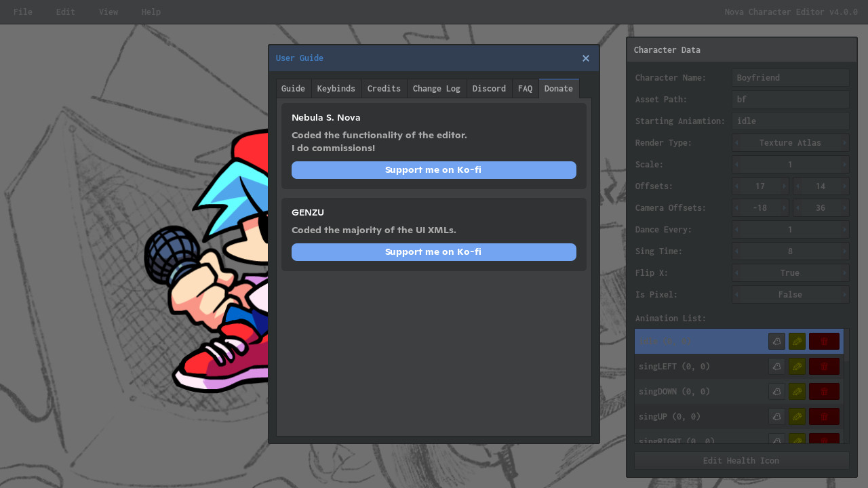Cycle Render Type backward with the left arrow
This screenshot has height=488, width=868.
[736, 143]
